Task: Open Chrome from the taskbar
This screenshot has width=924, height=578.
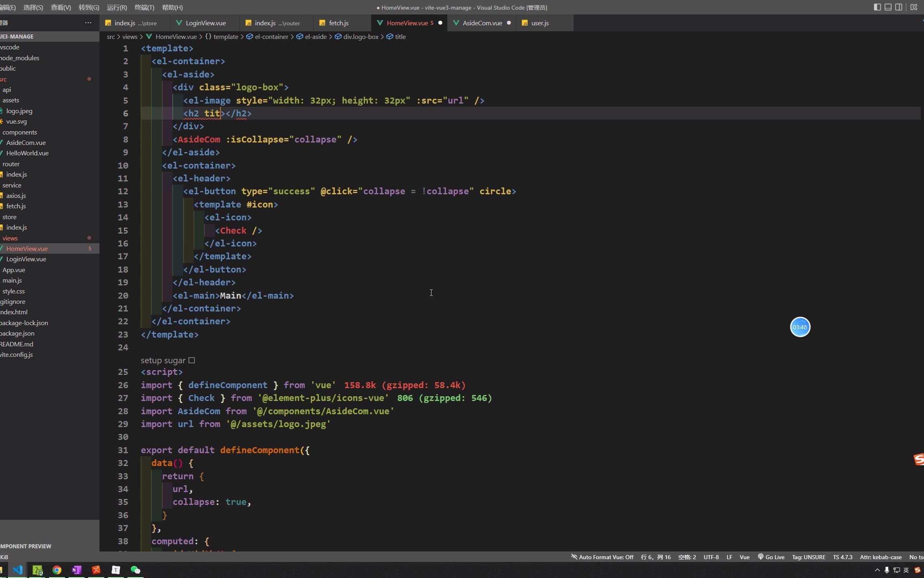Action: [x=57, y=570]
